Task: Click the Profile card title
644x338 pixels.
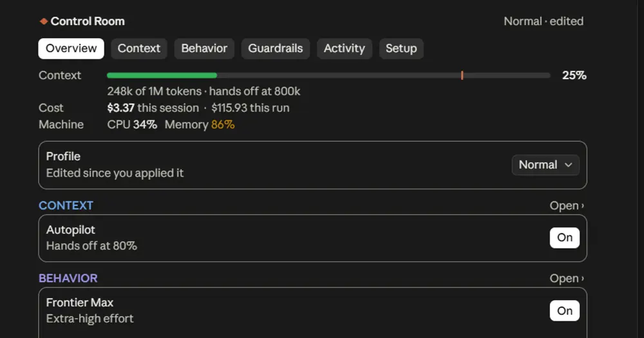Action: click(63, 156)
